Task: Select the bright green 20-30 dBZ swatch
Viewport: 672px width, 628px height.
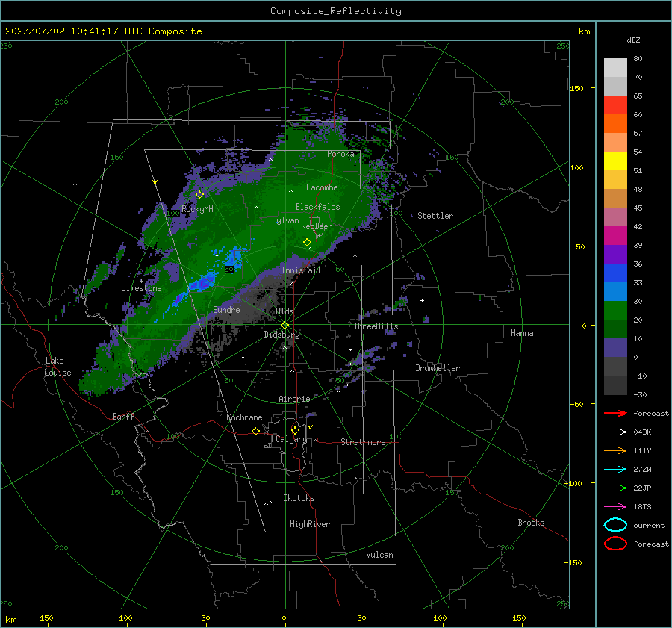Action: pos(615,311)
